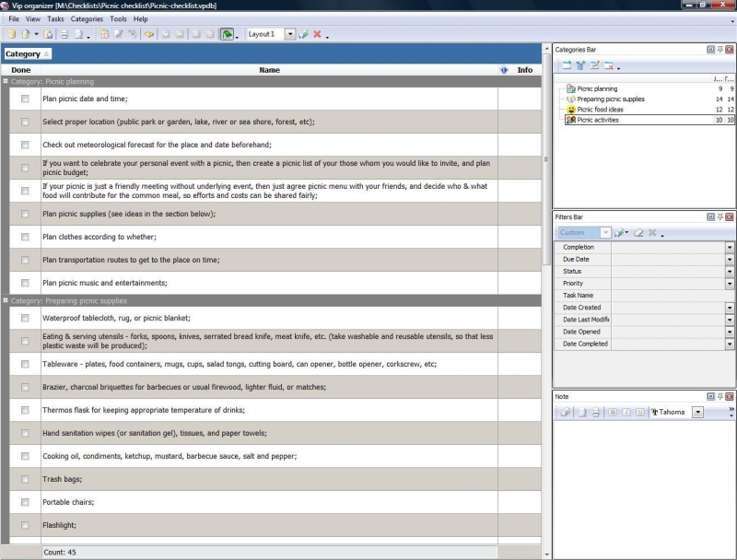Click the Name column header
737x560 pixels.
(269, 70)
